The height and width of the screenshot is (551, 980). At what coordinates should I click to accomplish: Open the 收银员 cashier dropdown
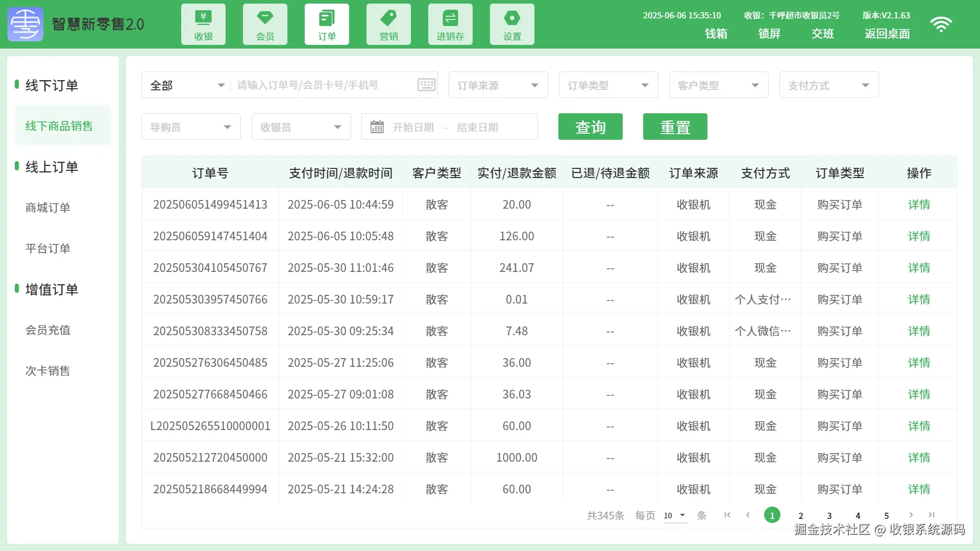pos(301,127)
